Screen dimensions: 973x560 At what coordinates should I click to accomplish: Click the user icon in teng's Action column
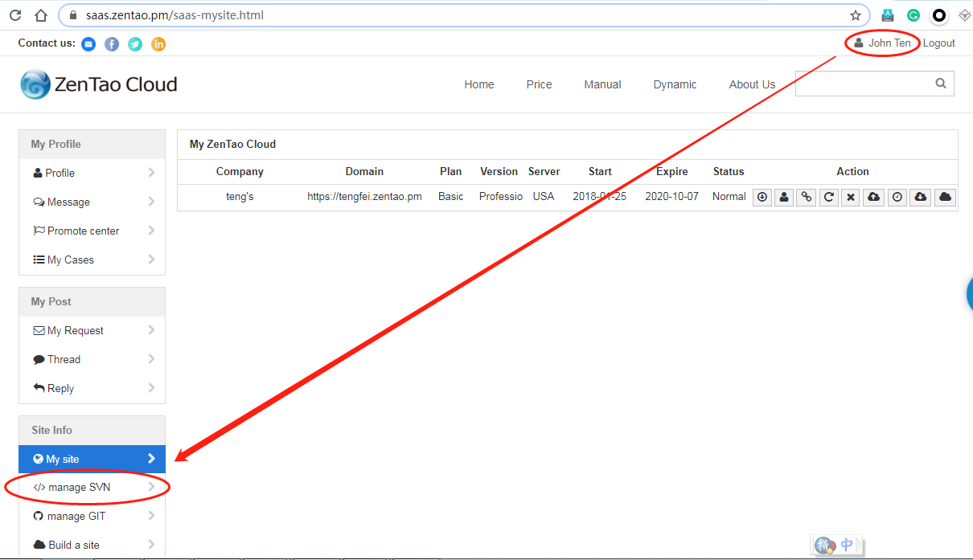(x=784, y=197)
